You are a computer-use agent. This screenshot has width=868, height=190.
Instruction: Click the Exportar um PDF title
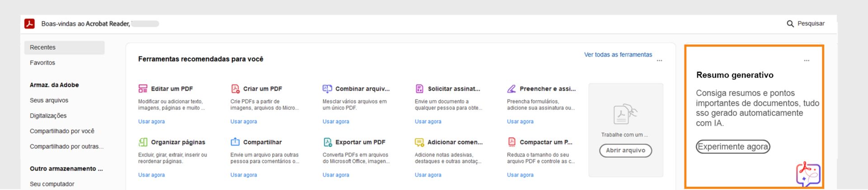click(360, 142)
